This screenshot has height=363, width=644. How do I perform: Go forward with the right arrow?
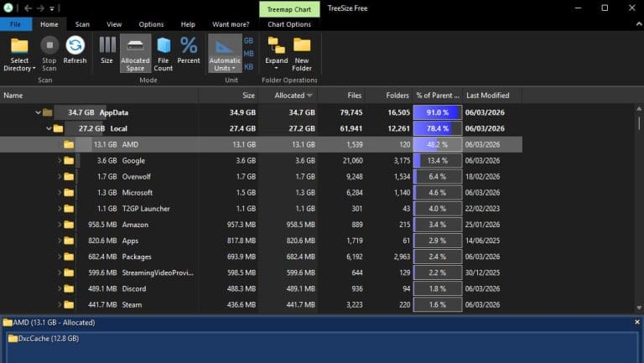click(40, 8)
